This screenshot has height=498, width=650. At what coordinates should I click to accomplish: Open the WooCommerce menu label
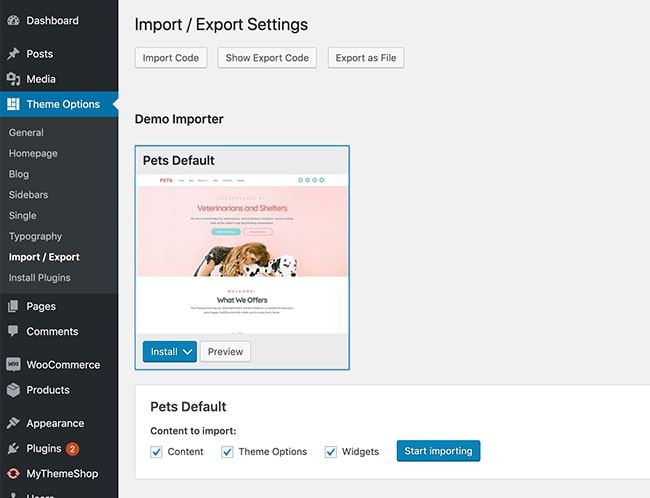[63, 364]
